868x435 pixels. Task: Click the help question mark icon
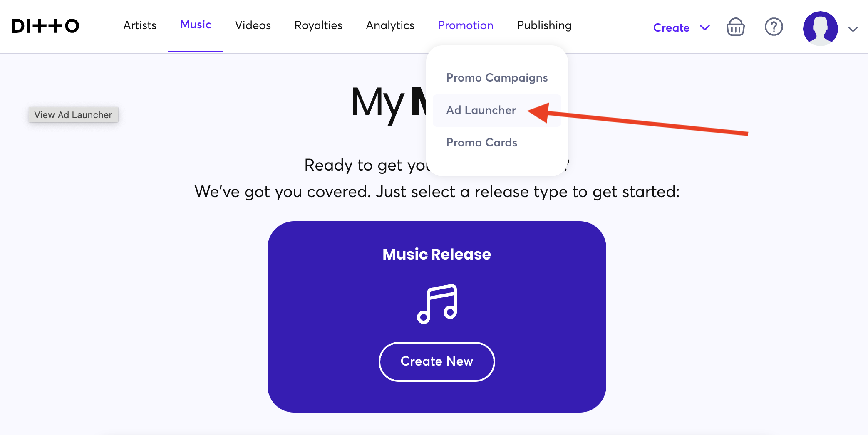tap(774, 27)
